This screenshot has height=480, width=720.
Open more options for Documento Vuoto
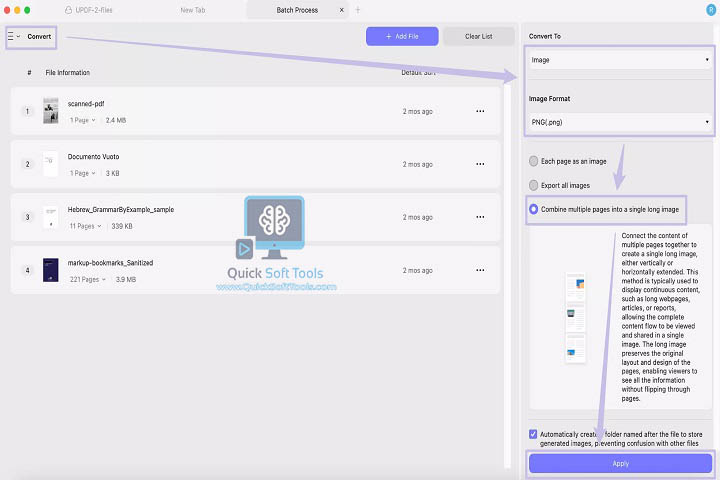pos(480,164)
